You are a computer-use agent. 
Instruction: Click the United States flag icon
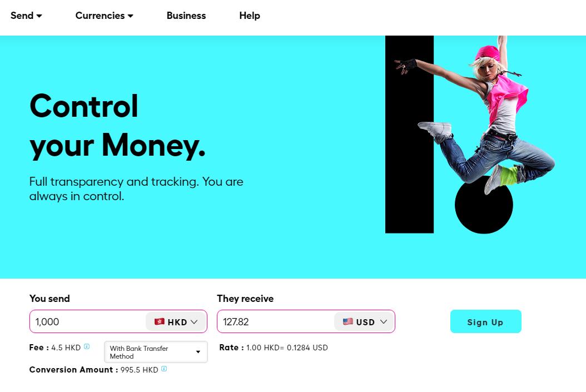(x=348, y=321)
